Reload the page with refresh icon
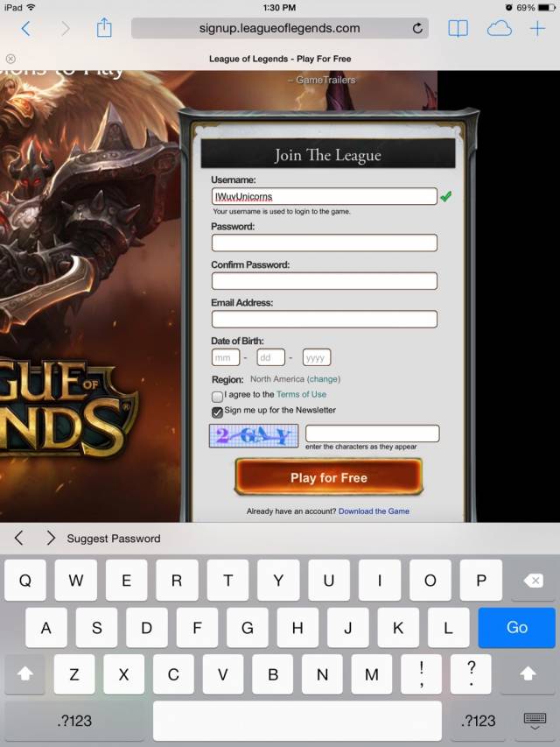The height and width of the screenshot is (747, 560). 417,29
